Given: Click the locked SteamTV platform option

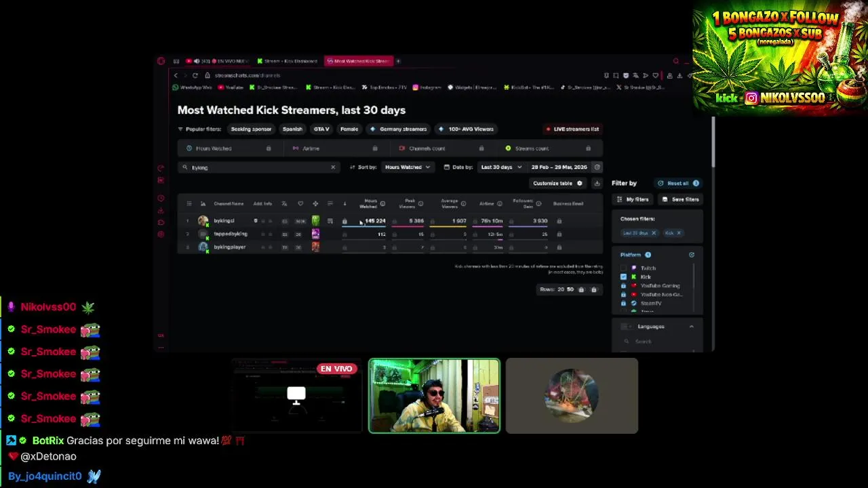Looking at the screenshot, I should (642, 304).
